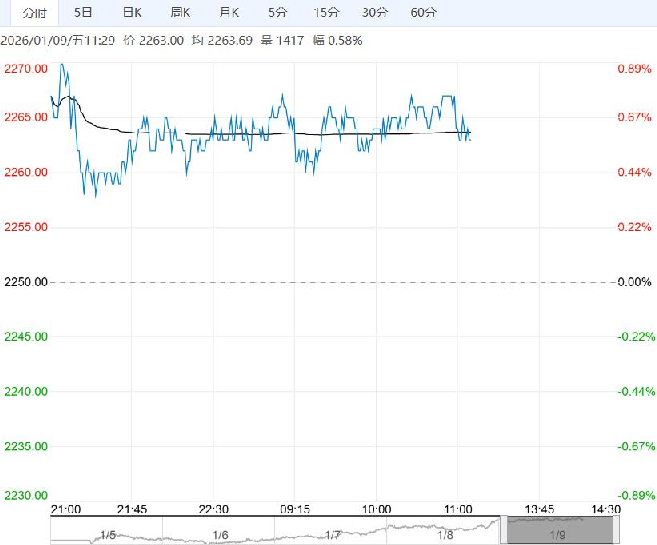The image size is (657, 545).
Task: Switch to the 周K weekly candlestick tab
Action: pos(180,13)
